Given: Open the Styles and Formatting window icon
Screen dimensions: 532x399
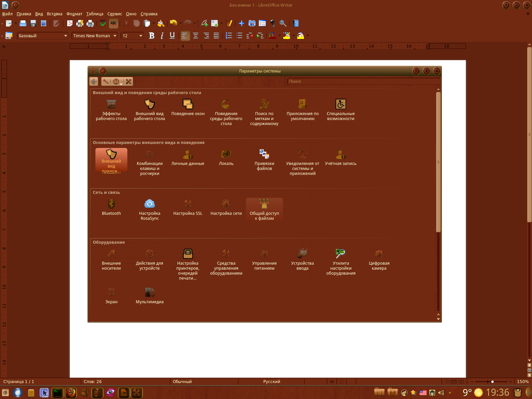Looking at the screenshot, I should [x=9, y=36].
